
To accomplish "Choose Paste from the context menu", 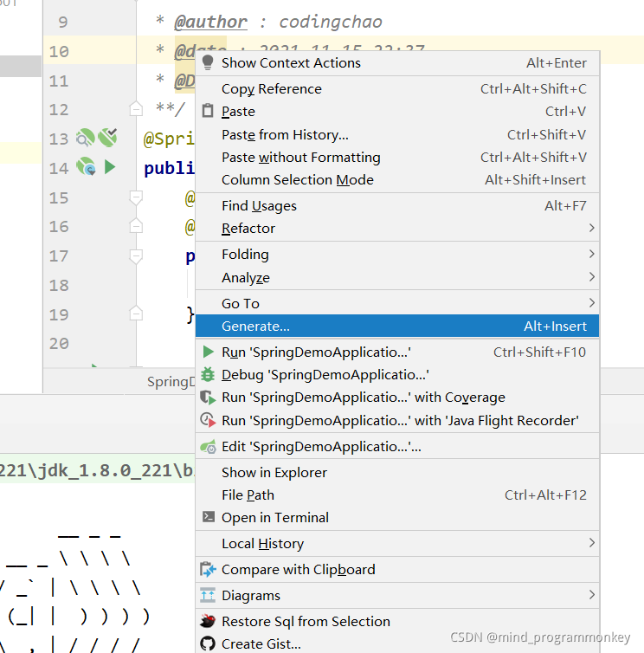I will point(397,111).
